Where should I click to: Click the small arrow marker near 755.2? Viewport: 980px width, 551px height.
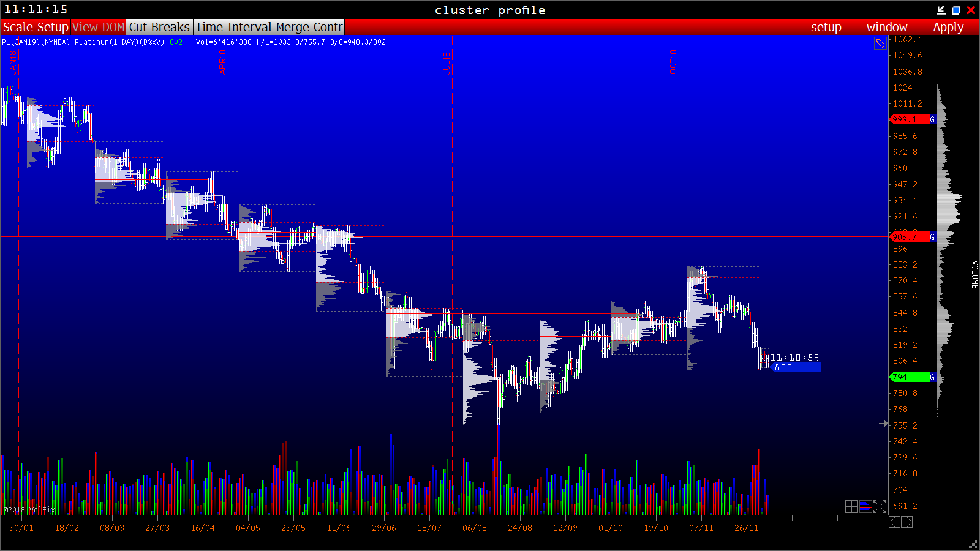coord(883,423)
